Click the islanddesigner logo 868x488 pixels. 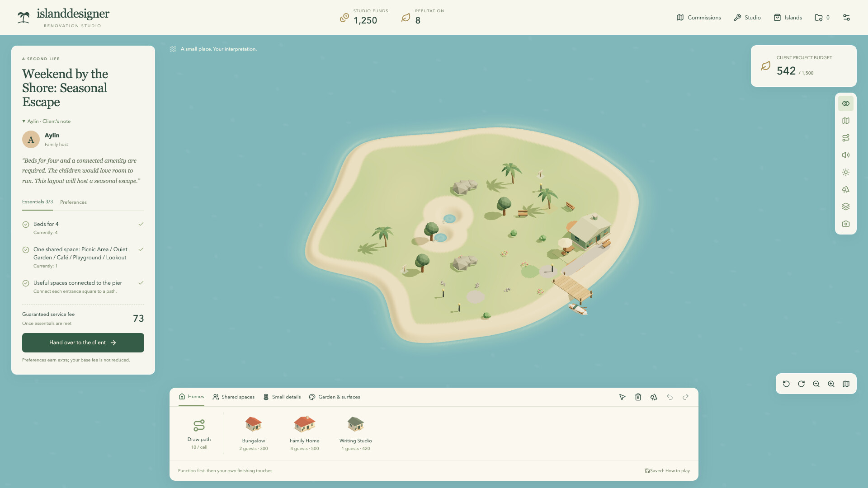(x=63, y=18)
